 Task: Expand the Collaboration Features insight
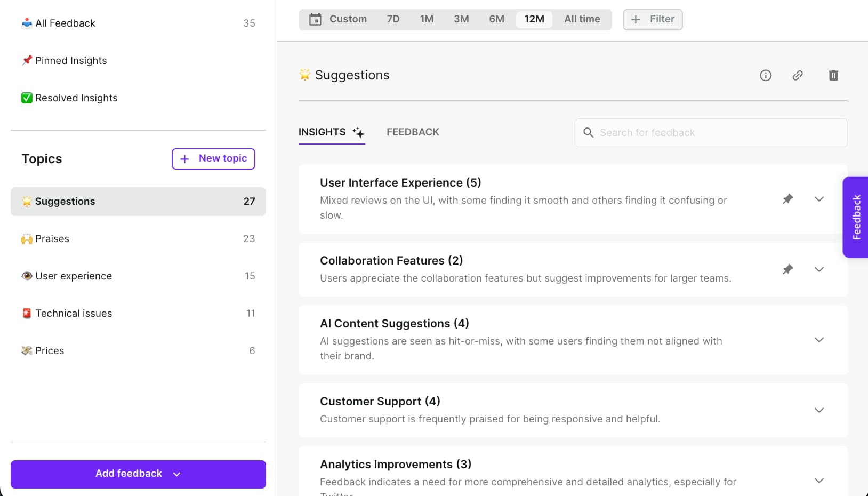[819, 269]
